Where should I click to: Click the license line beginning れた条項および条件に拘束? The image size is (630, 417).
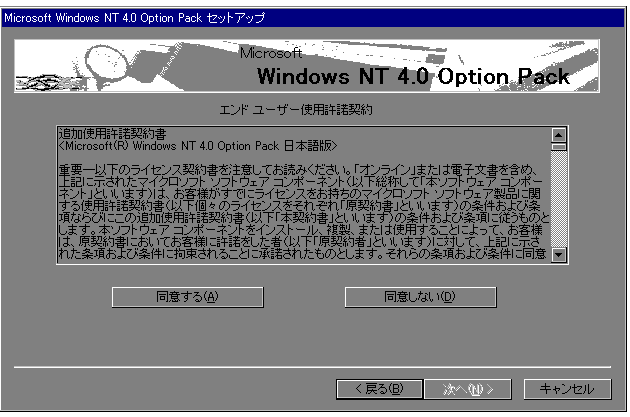click(x=302, y=254)
